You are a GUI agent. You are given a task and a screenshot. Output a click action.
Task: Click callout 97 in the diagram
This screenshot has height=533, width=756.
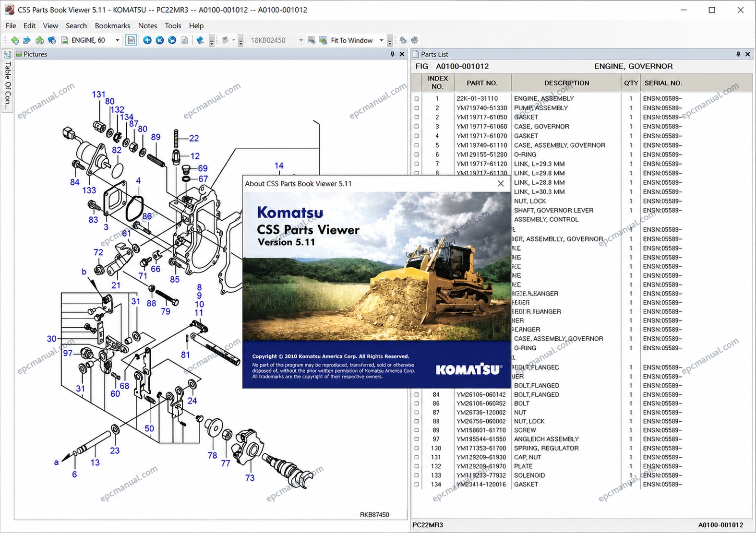pyautogui.click(x=68, y=353)
